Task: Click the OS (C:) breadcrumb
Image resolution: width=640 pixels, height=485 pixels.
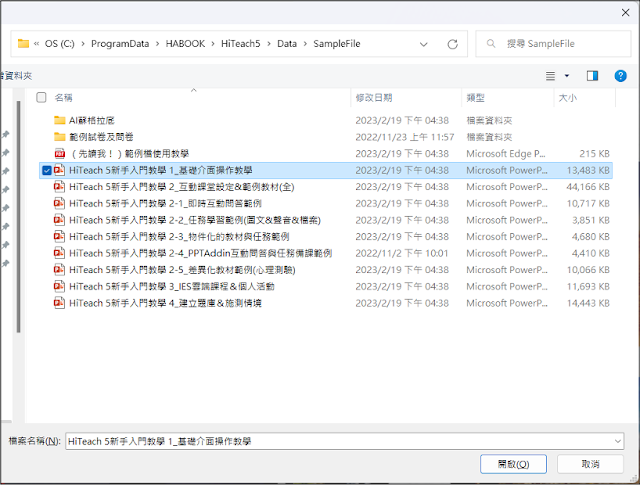Action: [60, 44]
